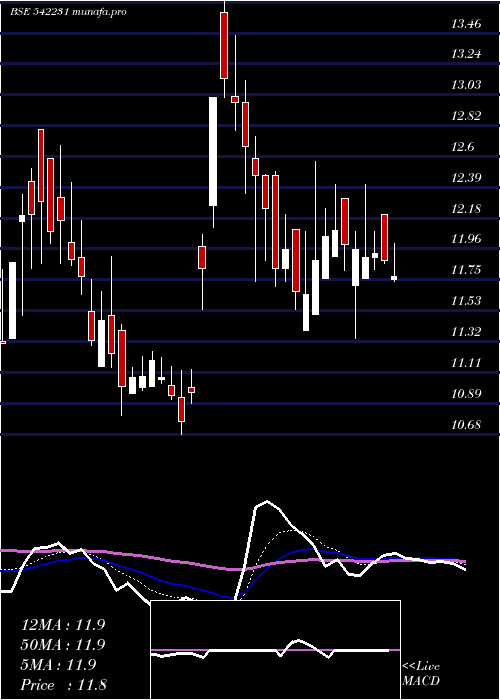This screenshot has width=500, height=700.
Task: Select the 12.18 price axis label
Action: [x=466, y=208]
